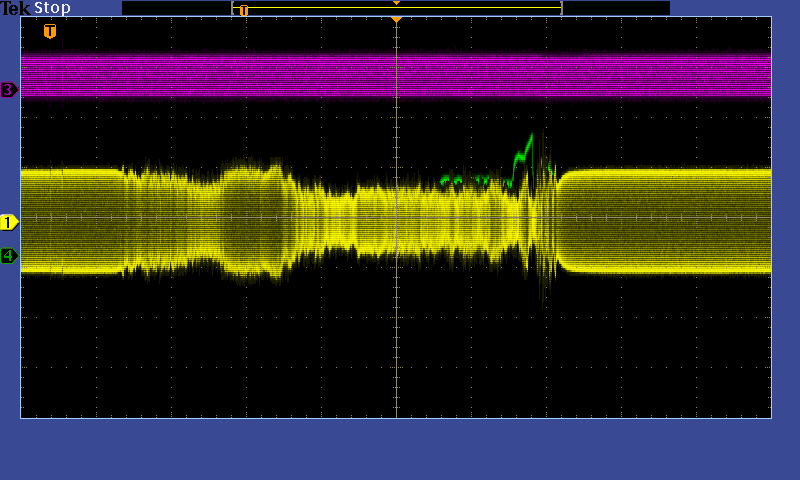Screen dimensions: 800x480
Task: Click the Stop acquisition status label
Action: coord(52,8)
